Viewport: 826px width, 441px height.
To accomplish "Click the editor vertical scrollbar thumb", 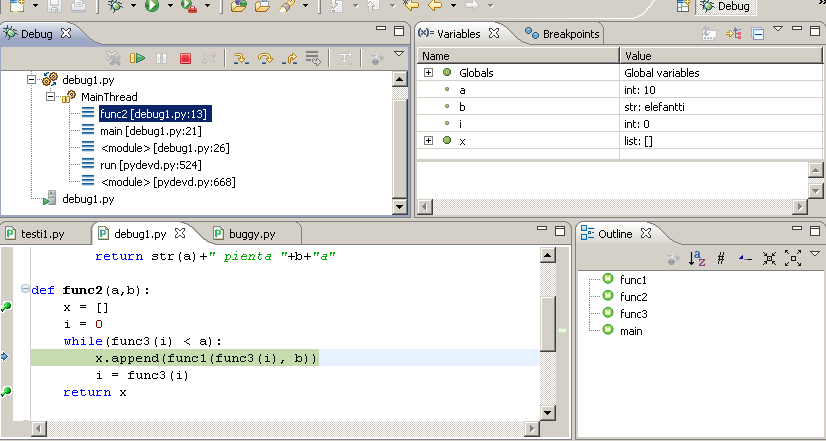I will 547,323.
